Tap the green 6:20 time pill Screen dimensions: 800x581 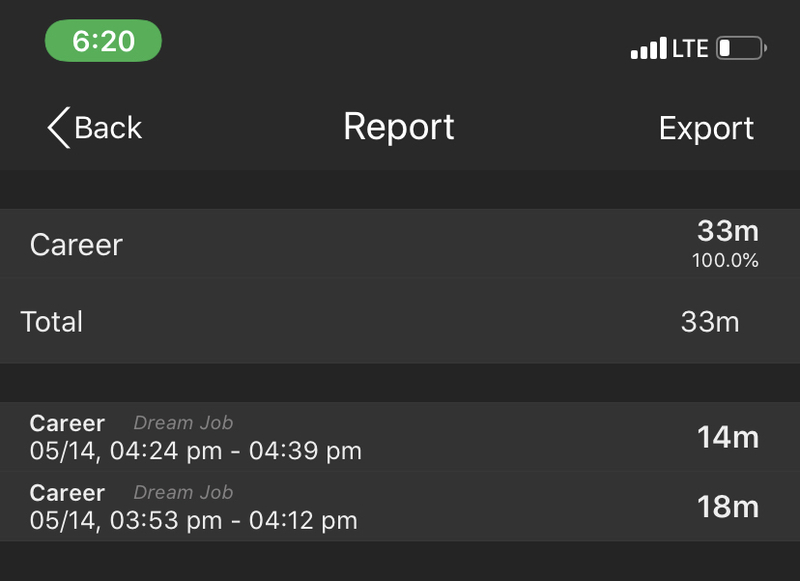point(103,41)
